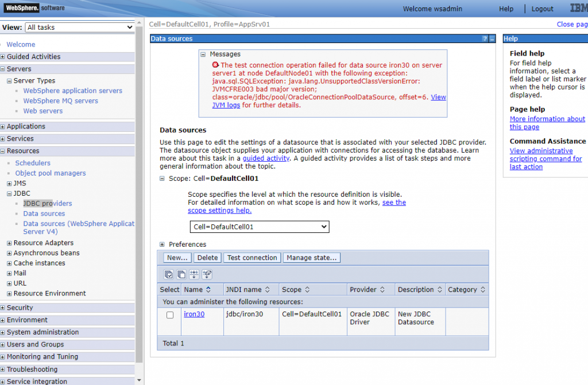Viewport: 588px width, 385px height.
Task: Open Data sources panel help question icon
Action: click(485, 38)
